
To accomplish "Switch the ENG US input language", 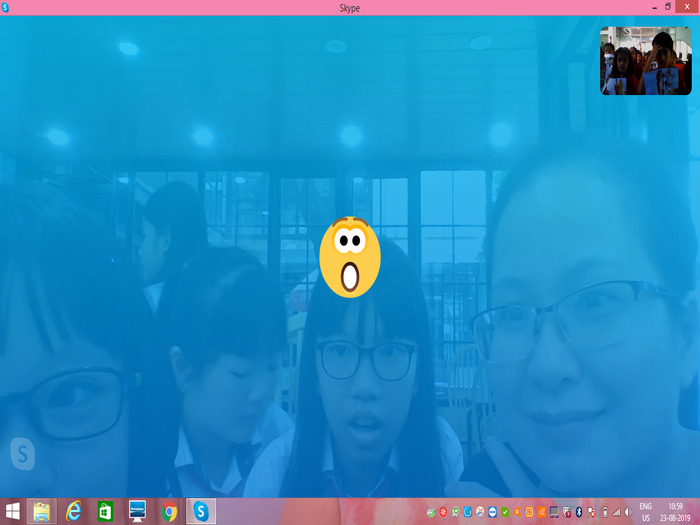I will coord(646,512).
